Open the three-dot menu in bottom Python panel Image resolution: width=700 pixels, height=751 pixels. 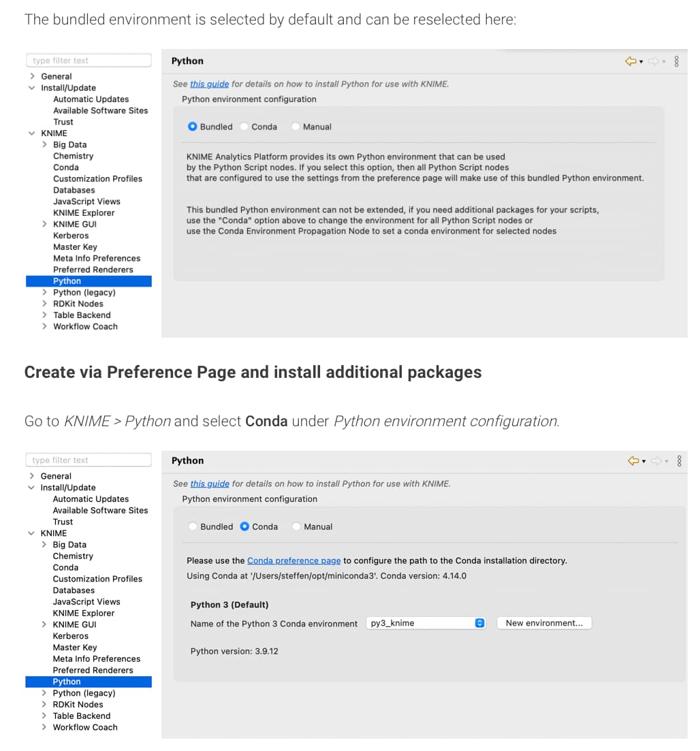[680, 461]
